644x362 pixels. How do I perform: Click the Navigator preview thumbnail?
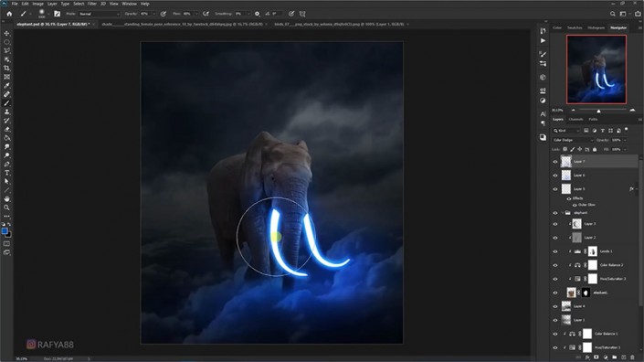[x=596, y=69]
